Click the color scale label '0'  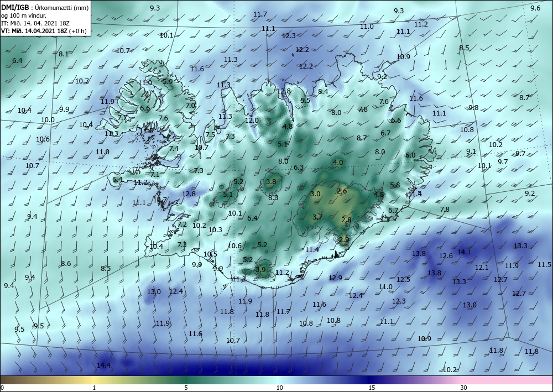2,388
